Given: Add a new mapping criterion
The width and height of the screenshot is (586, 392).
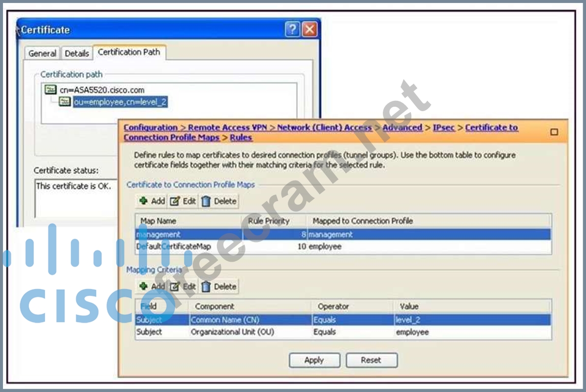Looking at the screenshot, I should click(152, 286).
